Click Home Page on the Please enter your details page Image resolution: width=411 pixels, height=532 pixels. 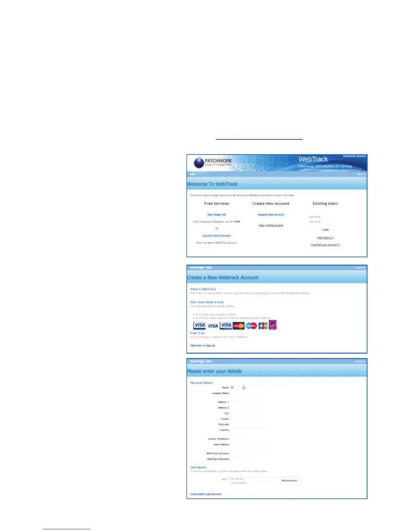197,361
